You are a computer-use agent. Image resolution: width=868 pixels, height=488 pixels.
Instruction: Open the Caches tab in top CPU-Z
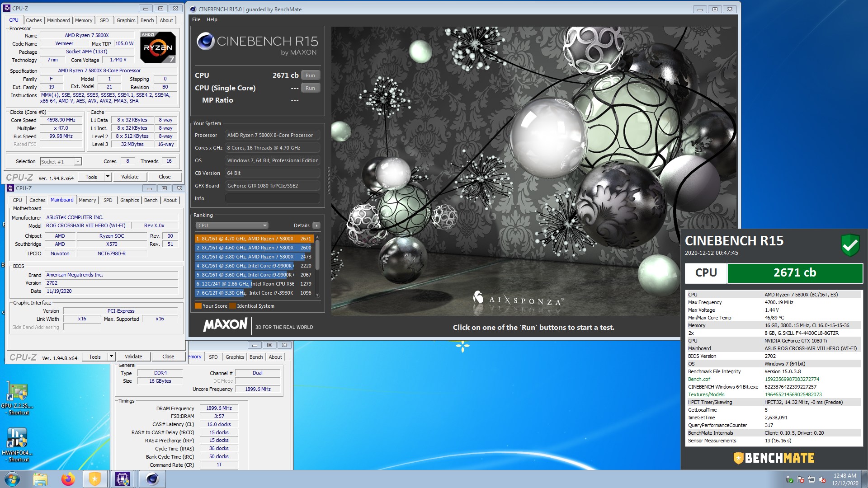pyautogui.click(x=33, y=20)
